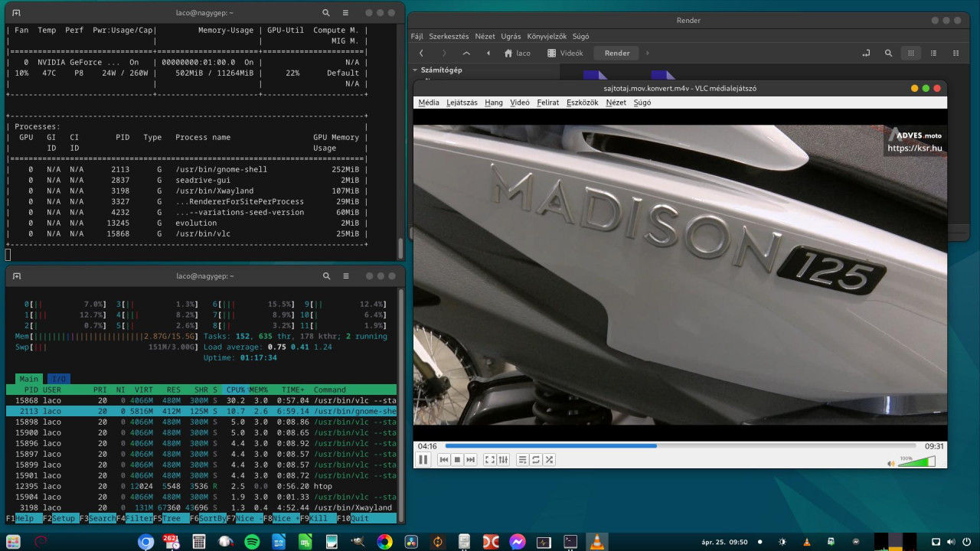Switch file manager to list view
This screenshot has height=551, width=980.
click(x=933, y=54)
